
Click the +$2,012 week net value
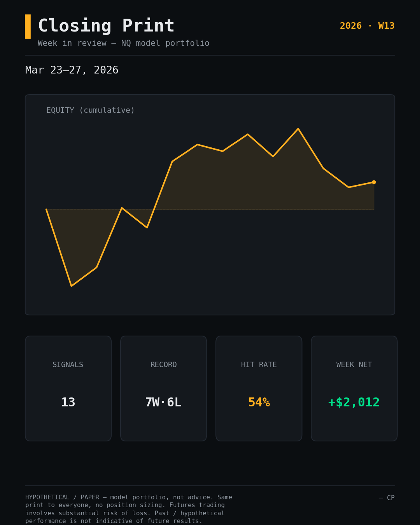pyautogui.click(x=354, y=402)
